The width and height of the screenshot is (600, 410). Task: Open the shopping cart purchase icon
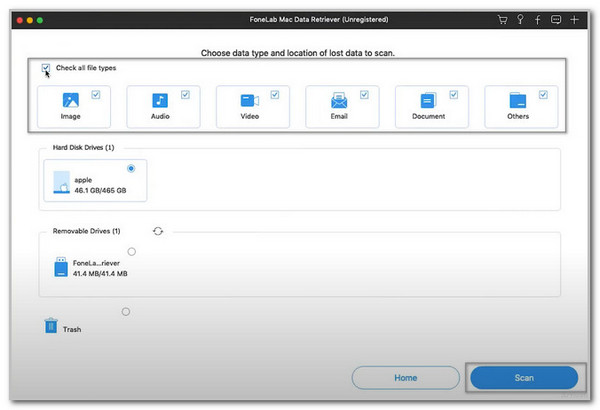pyautogui.click(x=502, y=20)
